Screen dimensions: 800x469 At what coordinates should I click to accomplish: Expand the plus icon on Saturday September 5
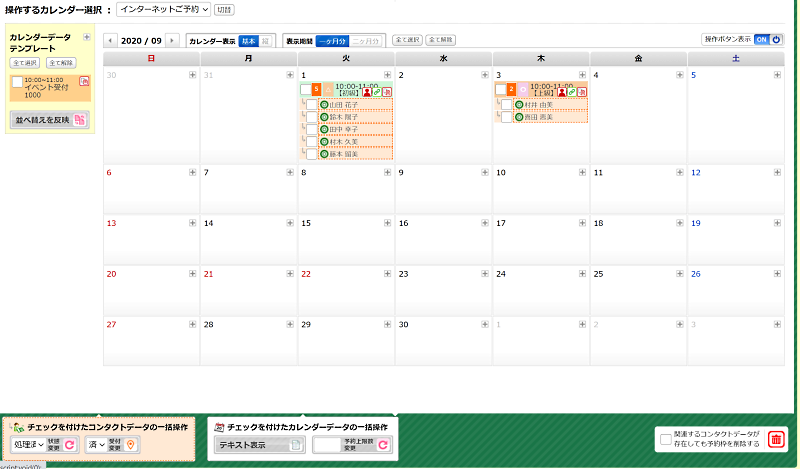click(778, 75)
